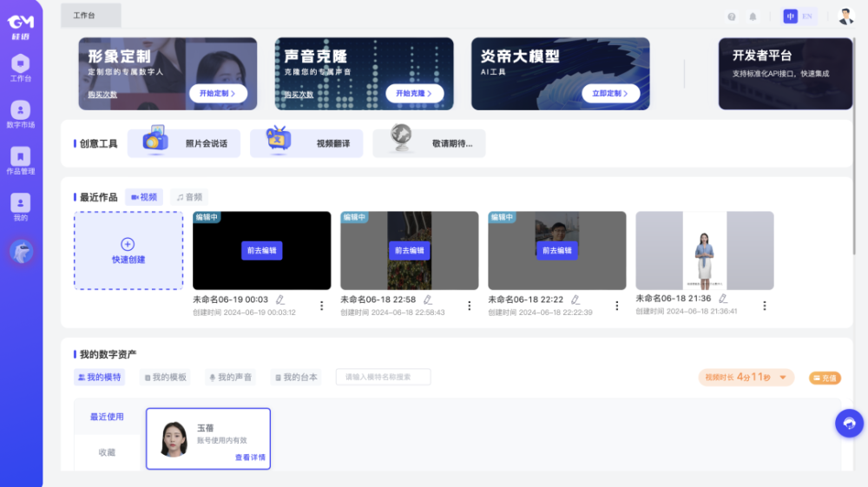The width and height of the screenshot is (868, 487).
Task: Click the 快速创建 label
Action: (x=128, y=260)
